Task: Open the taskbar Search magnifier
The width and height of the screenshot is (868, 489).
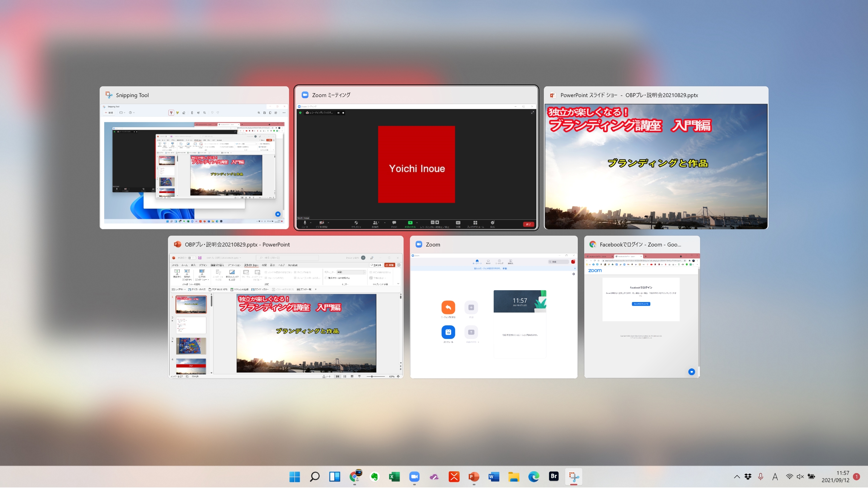Action: point(315,477)
